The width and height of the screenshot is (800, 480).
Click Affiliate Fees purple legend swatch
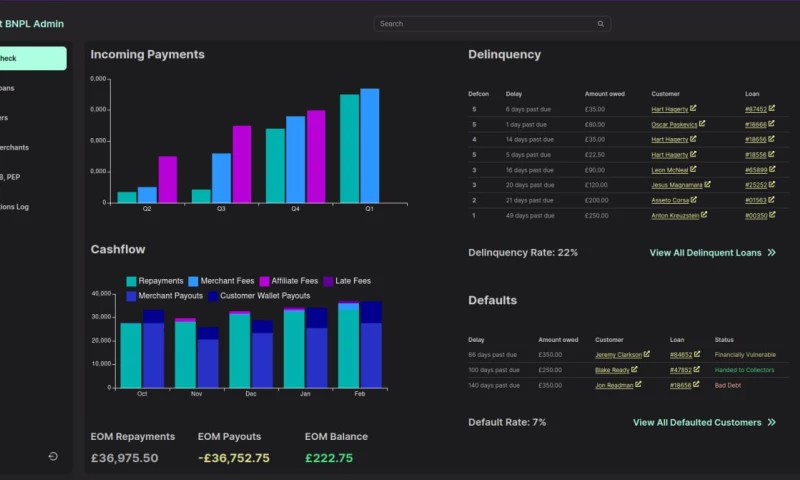(265, 281)
